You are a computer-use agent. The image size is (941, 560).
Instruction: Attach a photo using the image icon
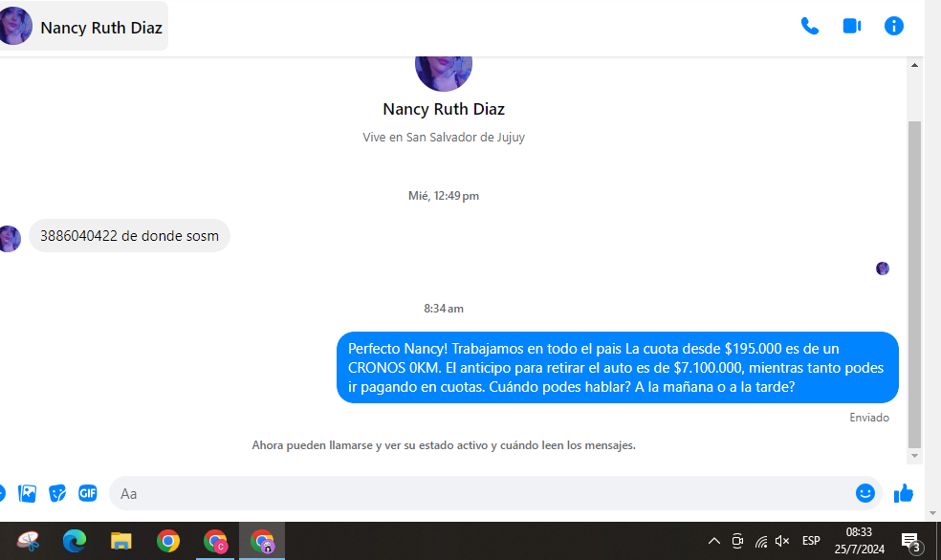[28, 493]
